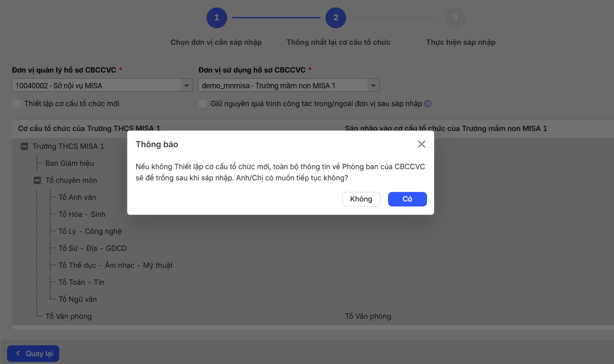
Task: Click the info icon beside Giữ nguyên option
Action: click(428, 104)
